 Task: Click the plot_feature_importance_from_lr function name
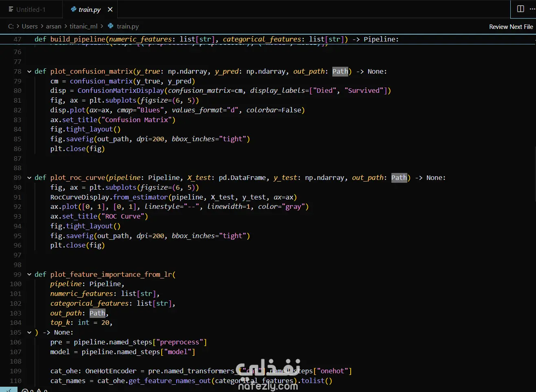click(111, 275)
